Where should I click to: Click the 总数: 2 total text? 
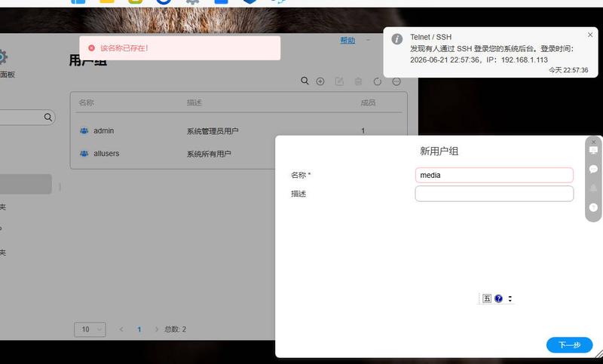[176, 329]
